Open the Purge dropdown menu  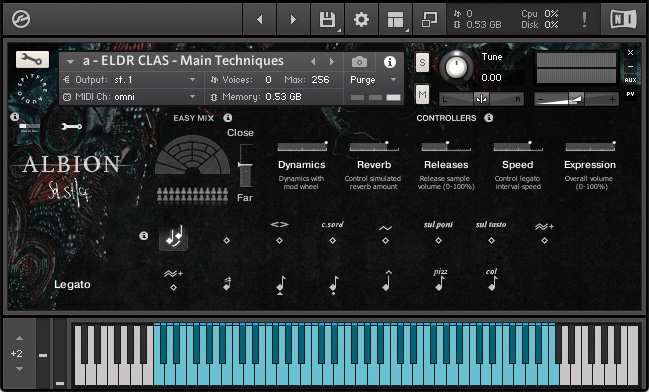[x=373, y=79]
